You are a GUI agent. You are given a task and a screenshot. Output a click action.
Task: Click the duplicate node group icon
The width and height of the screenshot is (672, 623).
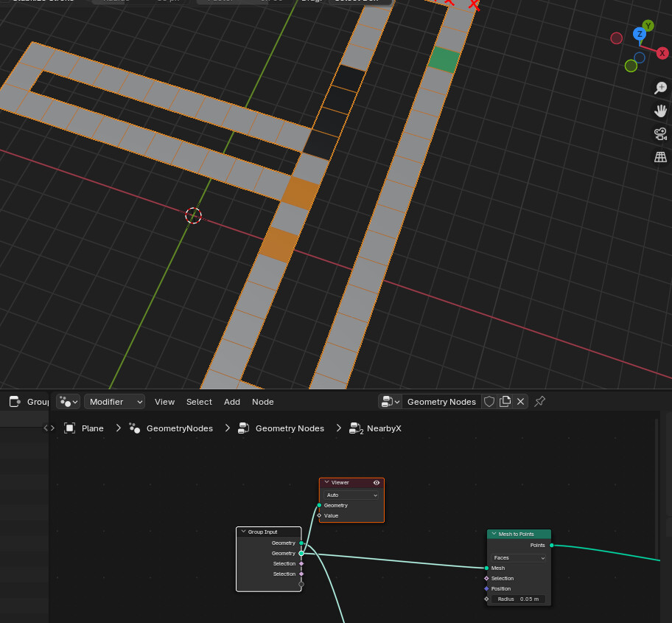[x=505, y=402]
